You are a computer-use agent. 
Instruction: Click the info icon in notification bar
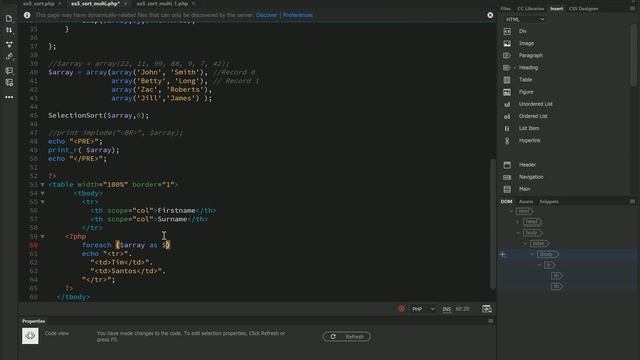pyautogui.click(x=27, y=15)
